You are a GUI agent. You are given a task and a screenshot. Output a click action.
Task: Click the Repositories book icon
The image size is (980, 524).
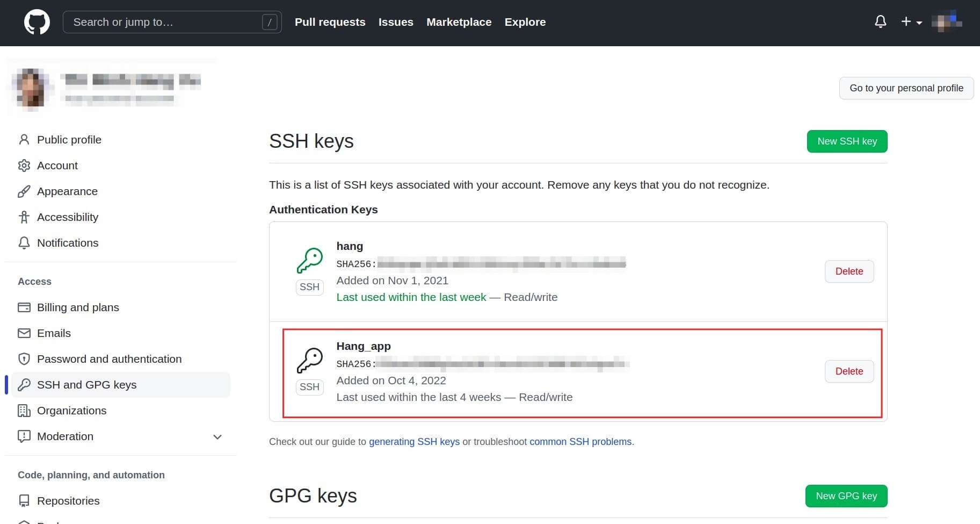pyautogui.click(x=24, y=501)
